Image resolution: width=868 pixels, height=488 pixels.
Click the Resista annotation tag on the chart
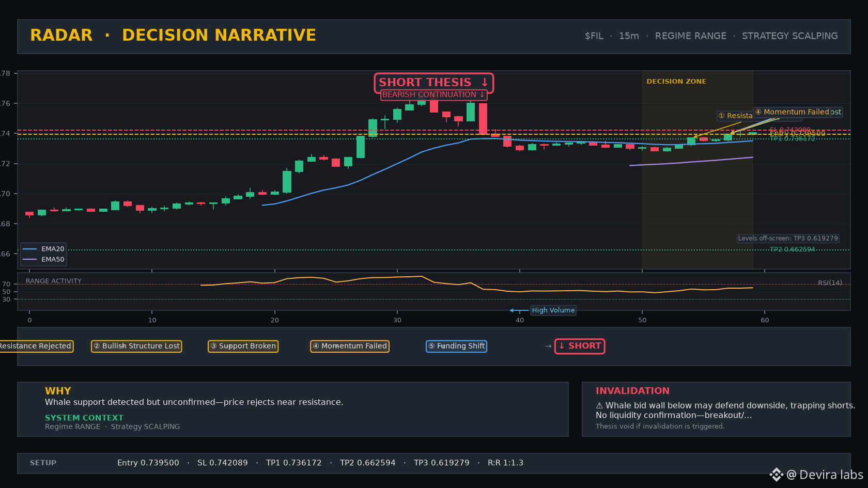735,116
